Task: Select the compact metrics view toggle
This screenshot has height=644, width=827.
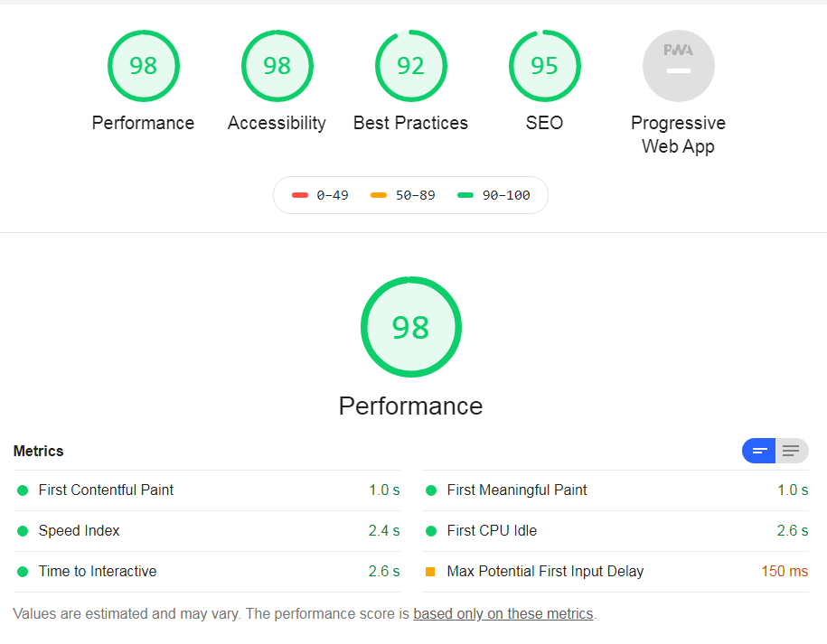Action: coord(759,451)
